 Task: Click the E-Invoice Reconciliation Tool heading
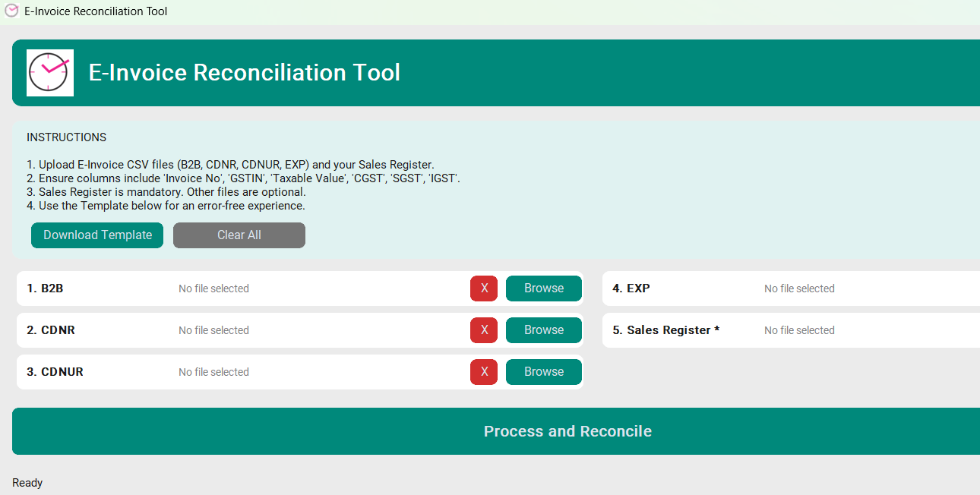click(x=245, y=72)
